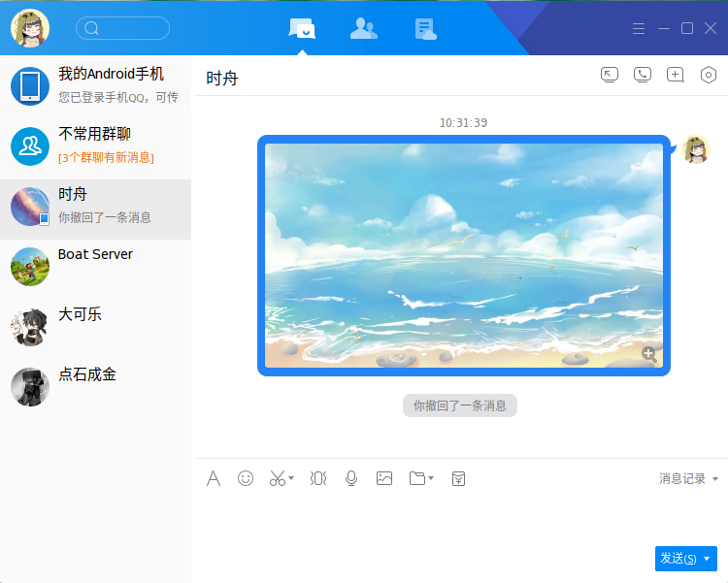Open the emoji picker
This screenshot has height=583, width=728.
pyautogui.click(x=246, y=478)
